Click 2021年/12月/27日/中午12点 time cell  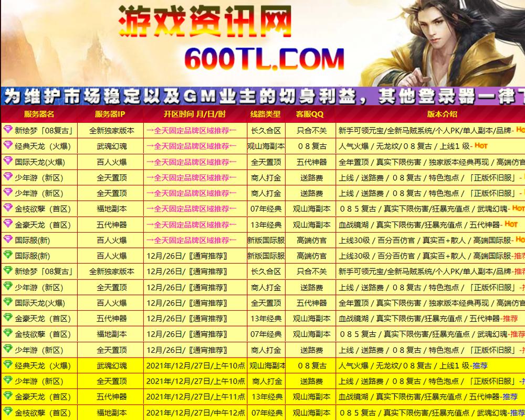[x=195, y=413]
